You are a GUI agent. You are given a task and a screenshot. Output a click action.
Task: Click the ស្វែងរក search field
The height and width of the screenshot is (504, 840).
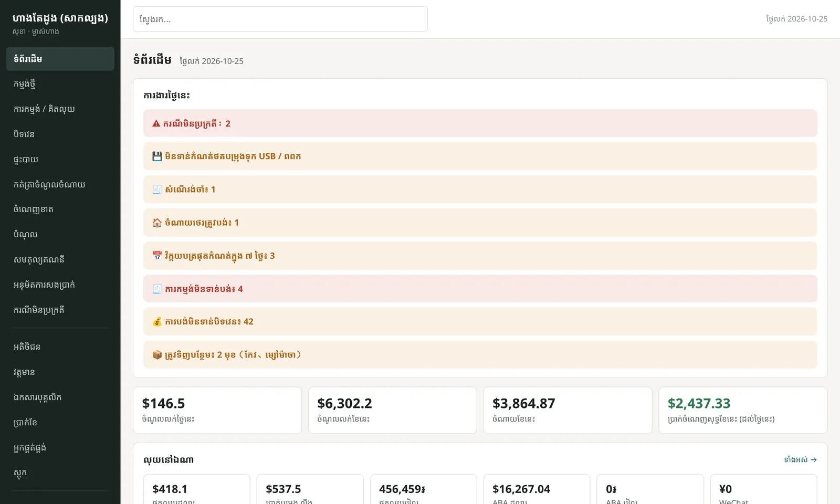tap(280, 19)
